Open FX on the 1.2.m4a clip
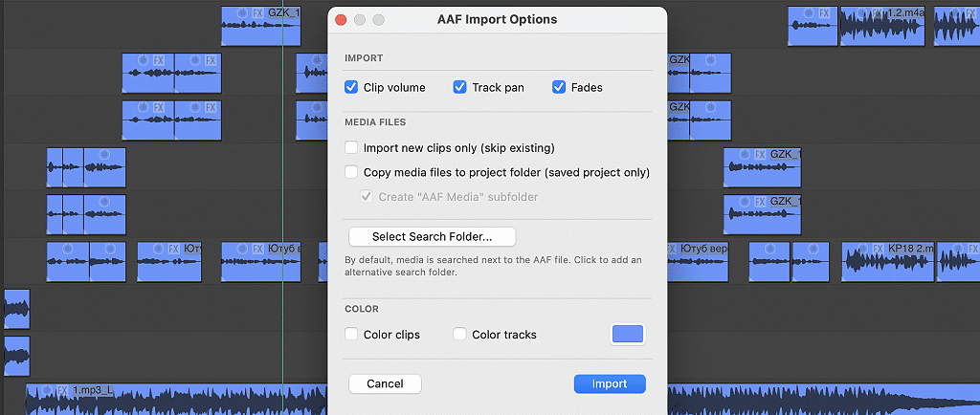 878,13
